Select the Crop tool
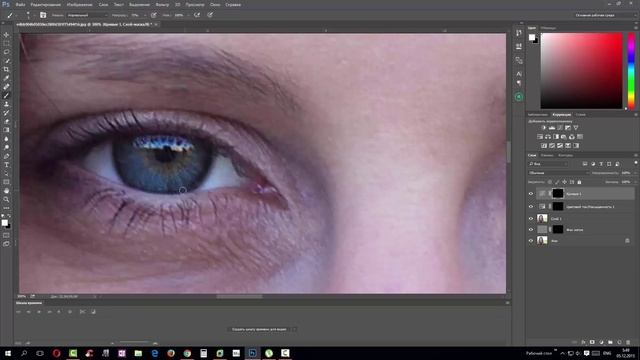Screen dimensions: 640x360 (6, 69)
